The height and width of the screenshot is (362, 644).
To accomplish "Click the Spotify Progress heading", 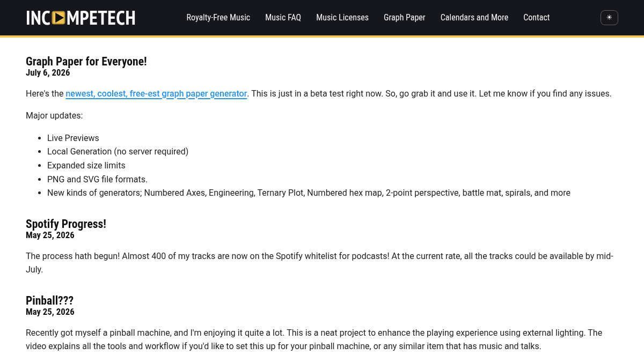I will [66, 224].
